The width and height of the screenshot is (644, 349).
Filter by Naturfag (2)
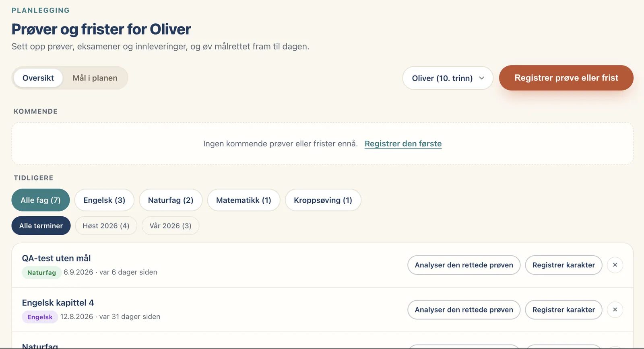[171, 200]
